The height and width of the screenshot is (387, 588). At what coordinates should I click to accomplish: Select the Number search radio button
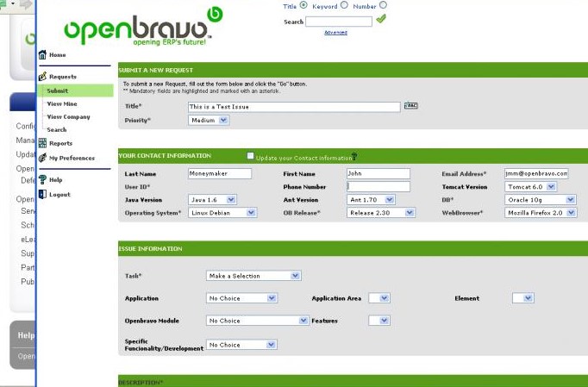(x=383, y=5)
